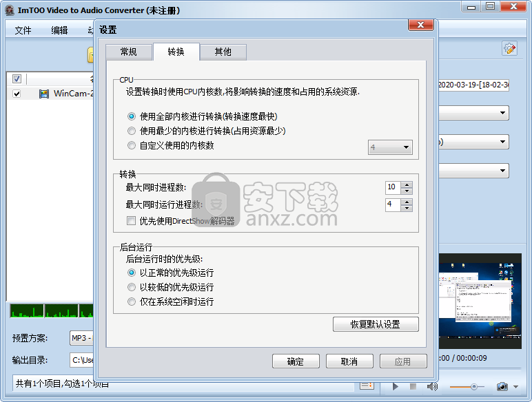
Task: Open the first dropdown in right panel
Action: [x=473, y=113]
